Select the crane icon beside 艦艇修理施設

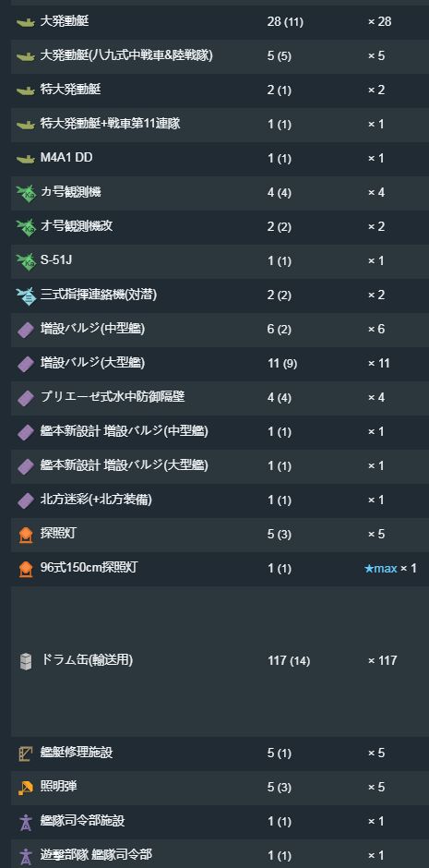coord(26,753)
